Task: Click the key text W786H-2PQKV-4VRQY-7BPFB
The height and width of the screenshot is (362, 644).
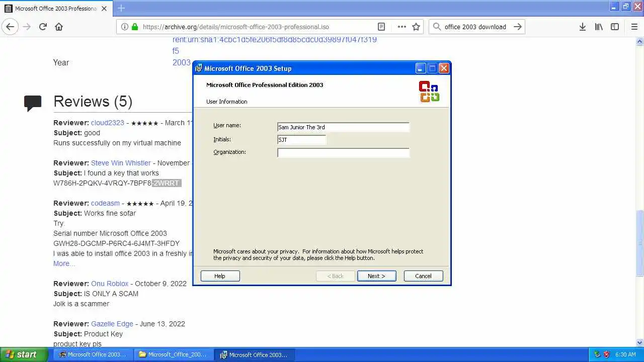Action: pyautogui.click(x=103, y=183)
